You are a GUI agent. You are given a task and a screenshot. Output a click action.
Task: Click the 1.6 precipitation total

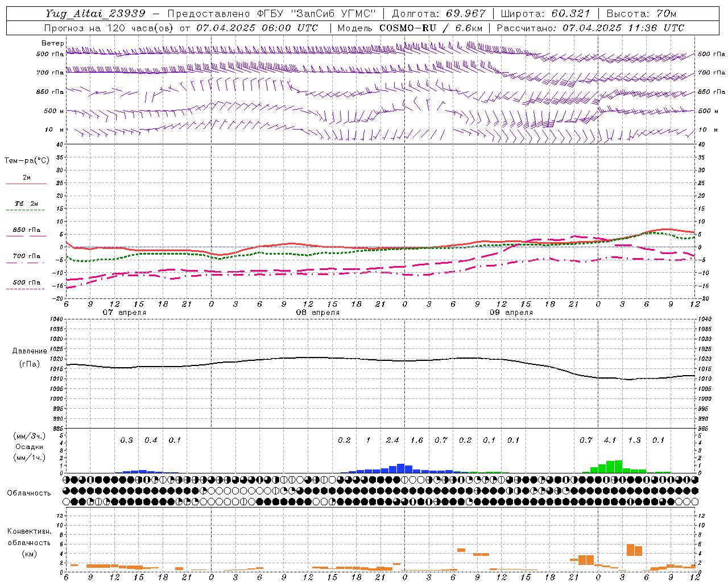pos(417,440)
